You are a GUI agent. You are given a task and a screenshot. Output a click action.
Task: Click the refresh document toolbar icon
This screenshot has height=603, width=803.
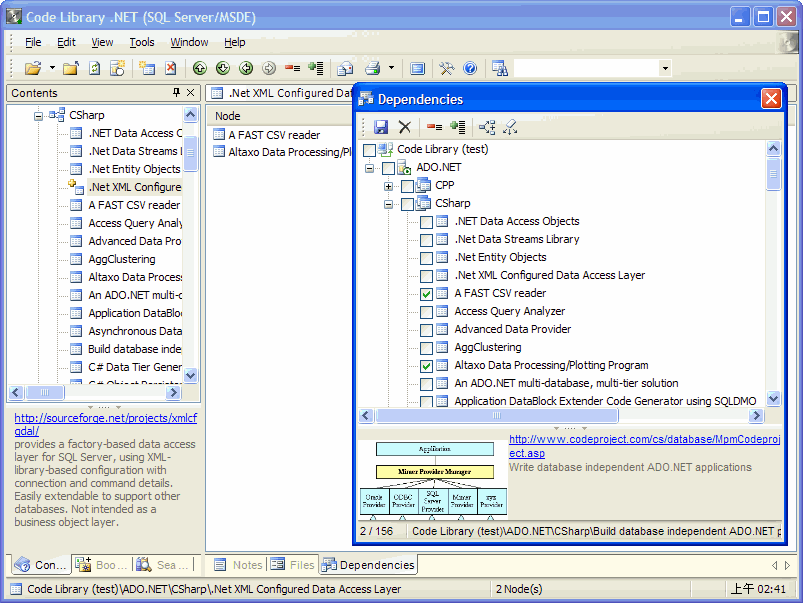(x=95, y=68)
